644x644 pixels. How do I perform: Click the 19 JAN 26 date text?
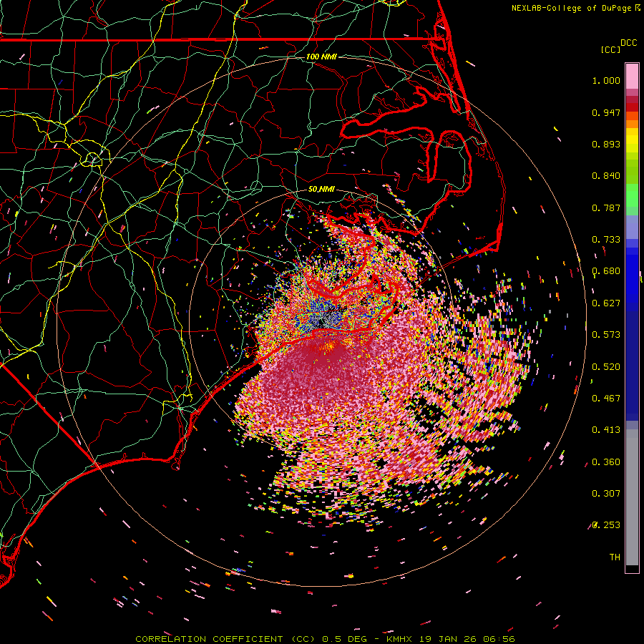pyautogui.click(x=449, y=639)
